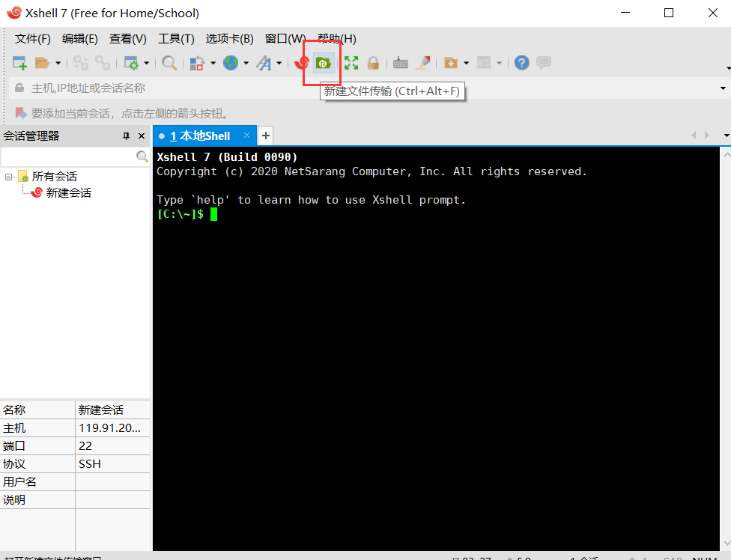Click the Encoding globe icon

(231, 63)
